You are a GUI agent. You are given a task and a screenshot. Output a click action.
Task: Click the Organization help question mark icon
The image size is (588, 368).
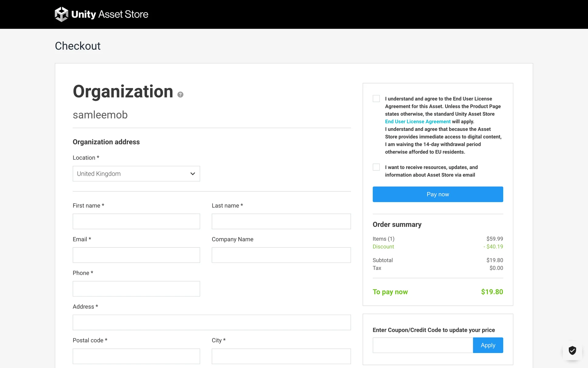[180, 94]
